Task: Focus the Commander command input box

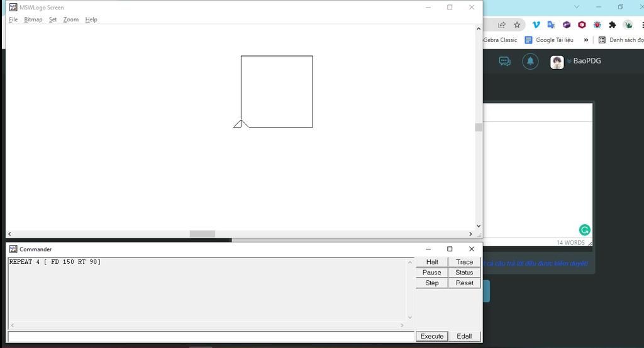Action: click(211, 337)
